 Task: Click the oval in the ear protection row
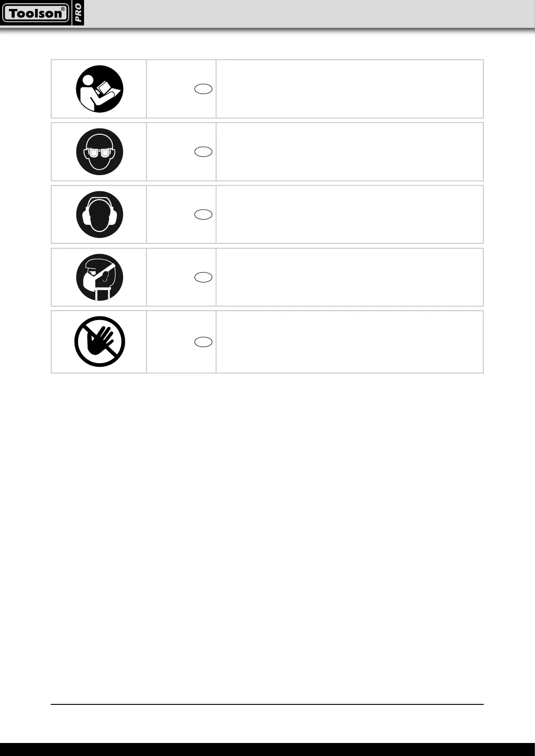pyautogui.click(x=203, y=215)
